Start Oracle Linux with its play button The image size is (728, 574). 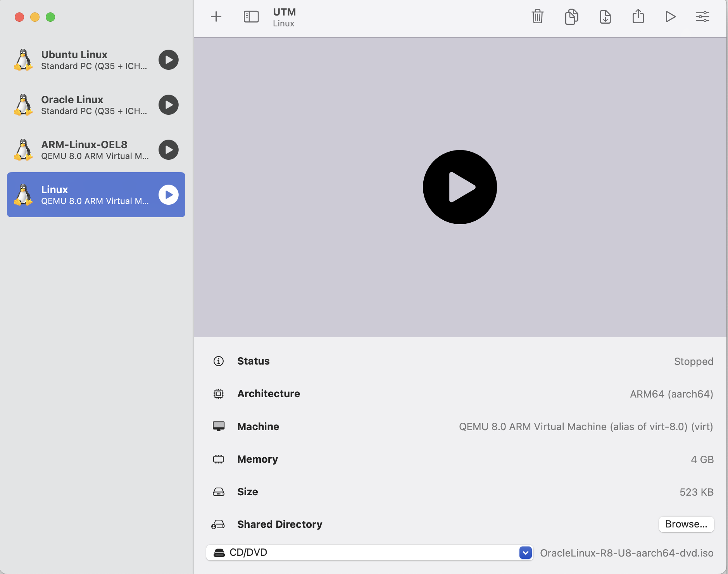coord(169,105)
